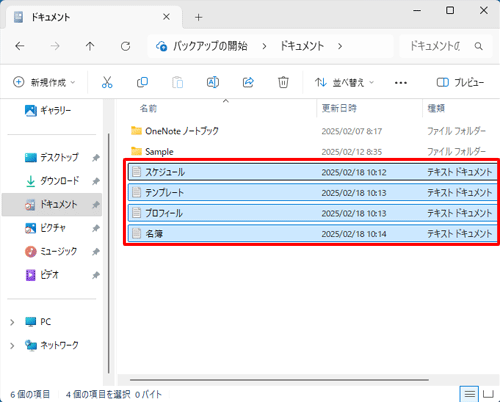Image resolution: width=500 pixels, height=402 pixels.
Task: Go back with the left arrow
Action: pos(20,46)
